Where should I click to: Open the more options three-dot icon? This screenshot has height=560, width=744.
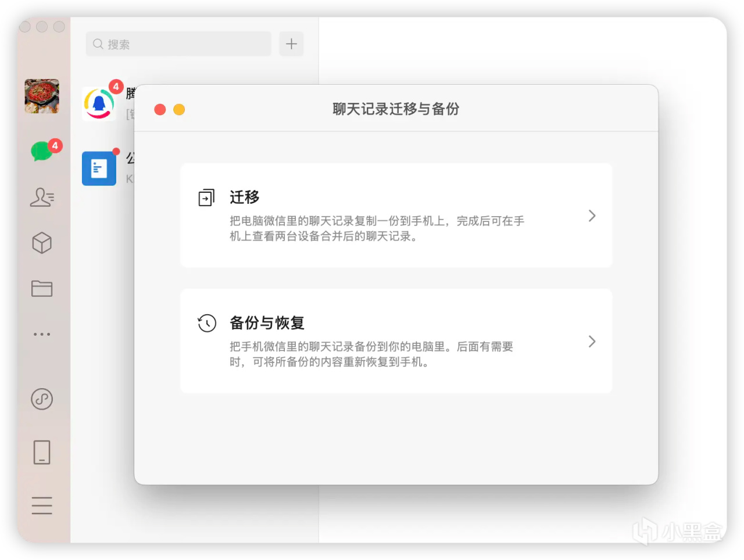click(42, 334)
